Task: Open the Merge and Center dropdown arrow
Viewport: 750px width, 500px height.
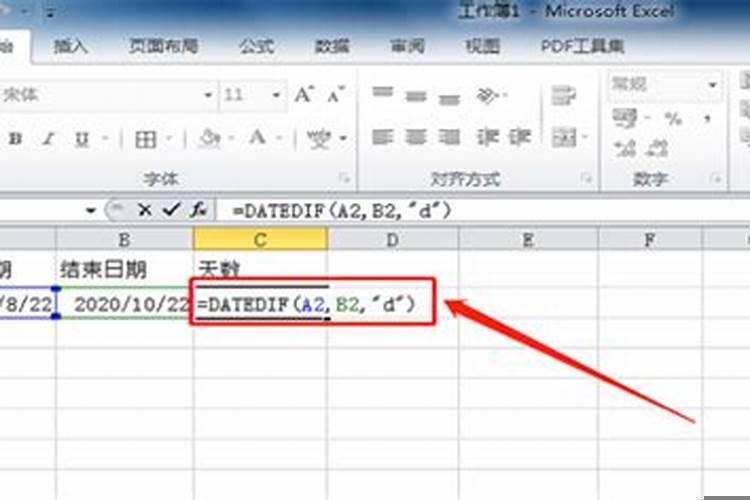Action: 585,138
